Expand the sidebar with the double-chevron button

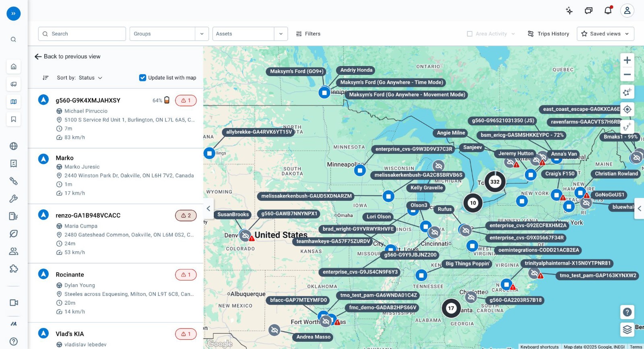[13, 14]
